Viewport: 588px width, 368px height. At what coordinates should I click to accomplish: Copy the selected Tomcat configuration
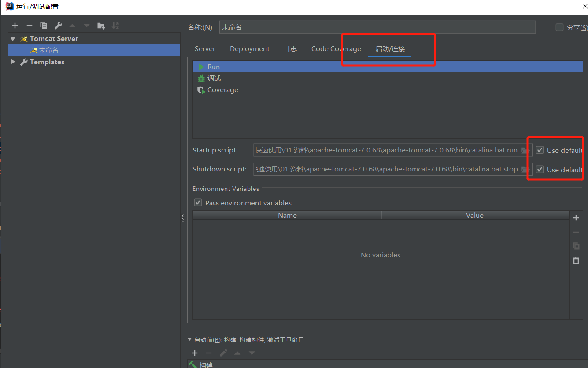pyautogui.click(x=44, y=25)
